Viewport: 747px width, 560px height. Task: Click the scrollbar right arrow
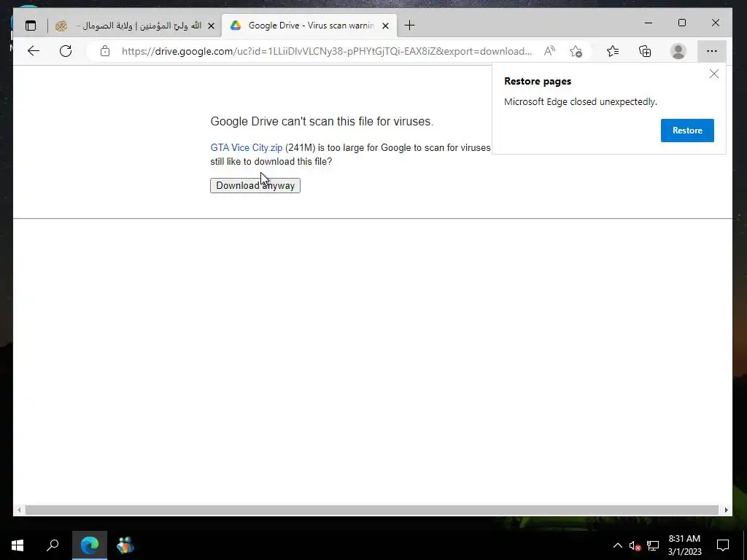pyautogui.click(x=726, y=510)
